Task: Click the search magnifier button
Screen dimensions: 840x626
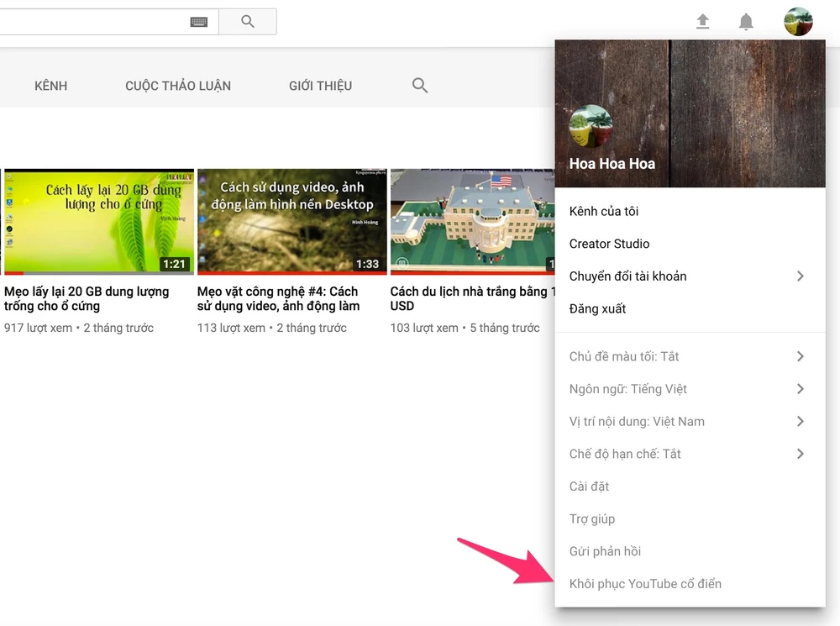Action: tap(247, 22)
